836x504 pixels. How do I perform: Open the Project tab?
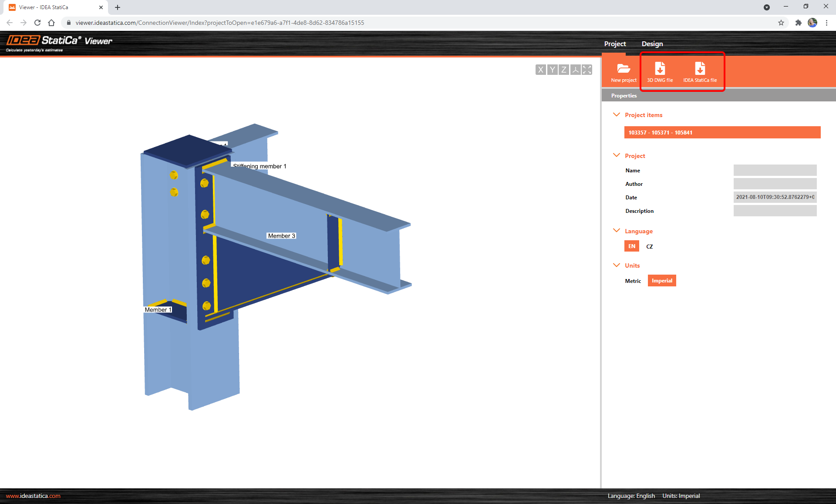(x=615, y=44)
